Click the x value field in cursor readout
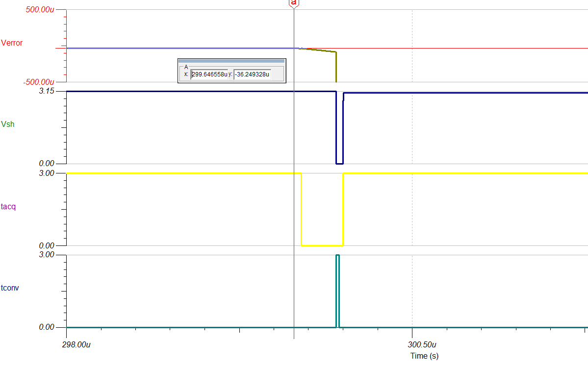Image resolution: width=588 pixels, height=365 pixels. click(x=209, y=74)
